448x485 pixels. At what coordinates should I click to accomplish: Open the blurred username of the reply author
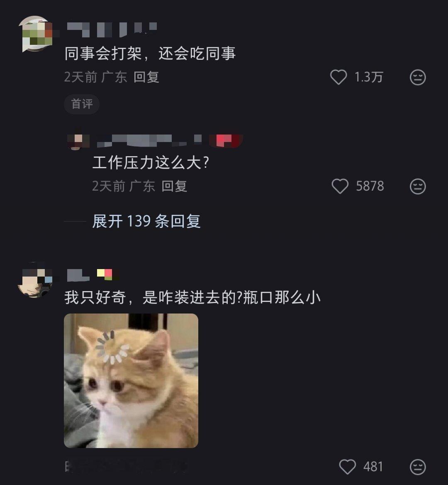149,140
